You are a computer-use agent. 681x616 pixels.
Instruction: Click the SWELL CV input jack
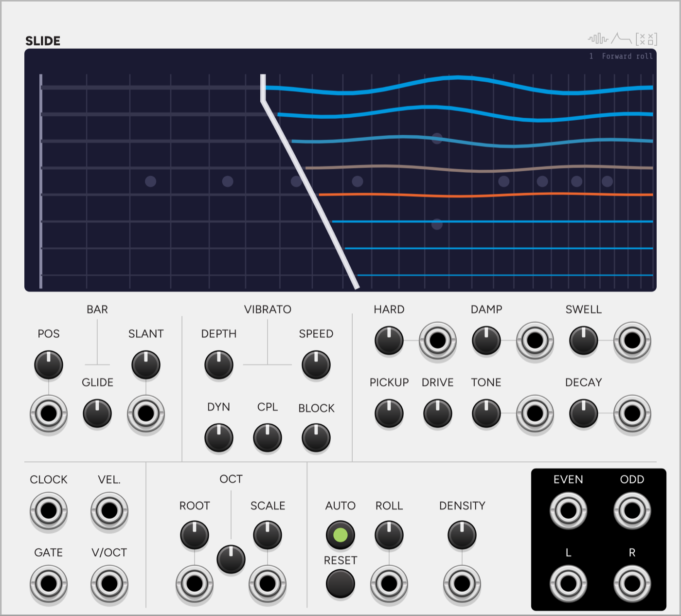[632, 341]
